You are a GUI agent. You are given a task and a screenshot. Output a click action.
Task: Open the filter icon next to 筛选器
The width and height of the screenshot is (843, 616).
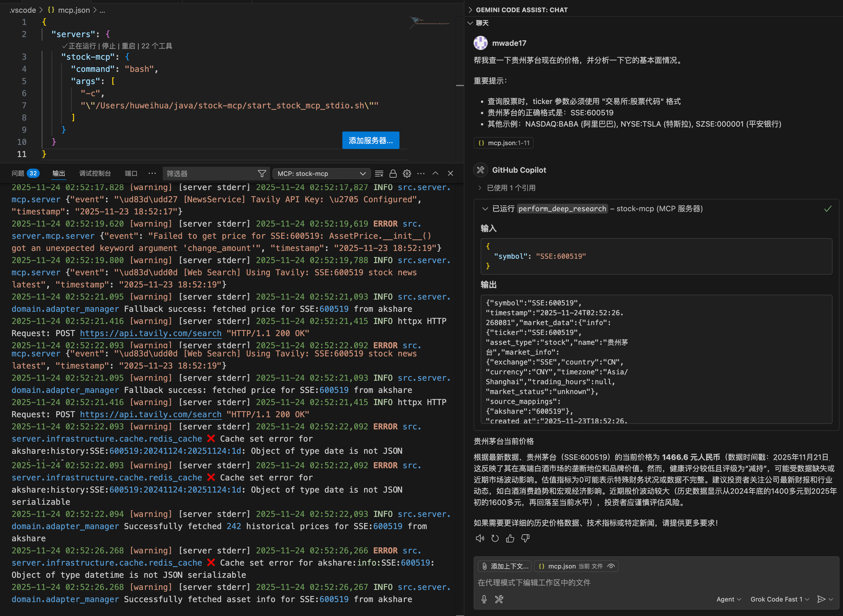coord(262,173)
